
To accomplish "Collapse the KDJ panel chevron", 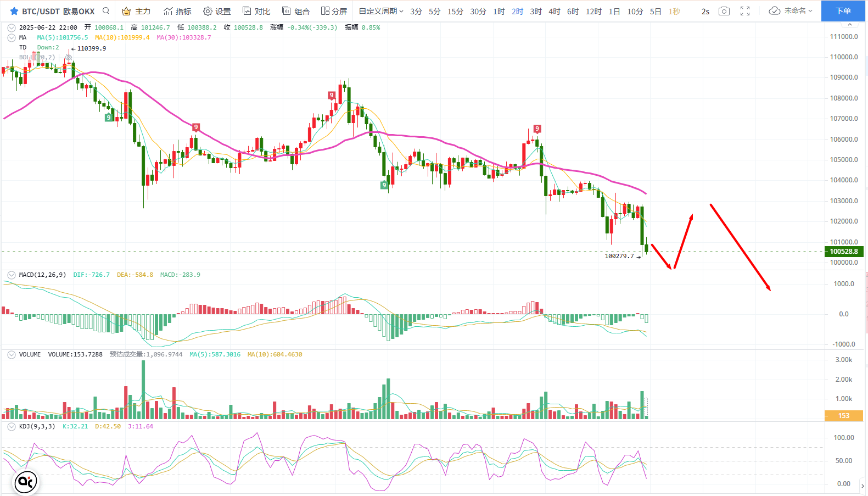I will [x=12, y=426].
